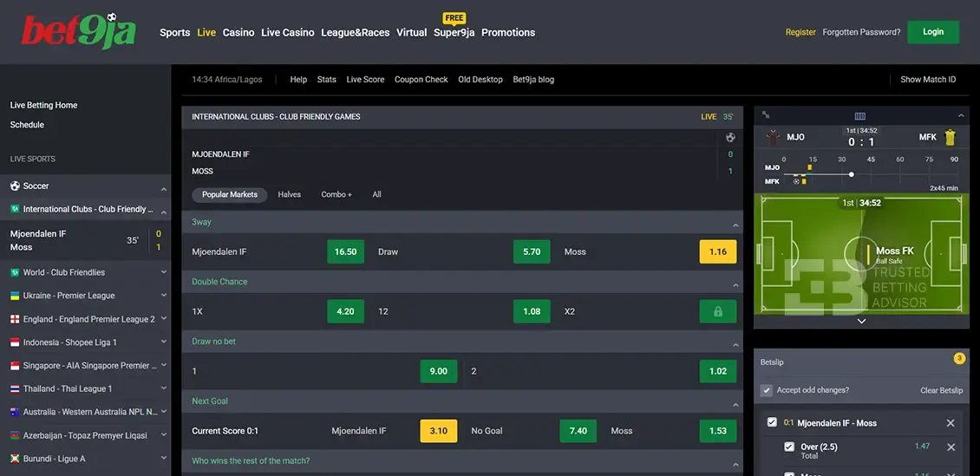The height and width of the screenshot is (476, 980).
Task: Expand World - Club Friendlies league
Action: point(164,271)
